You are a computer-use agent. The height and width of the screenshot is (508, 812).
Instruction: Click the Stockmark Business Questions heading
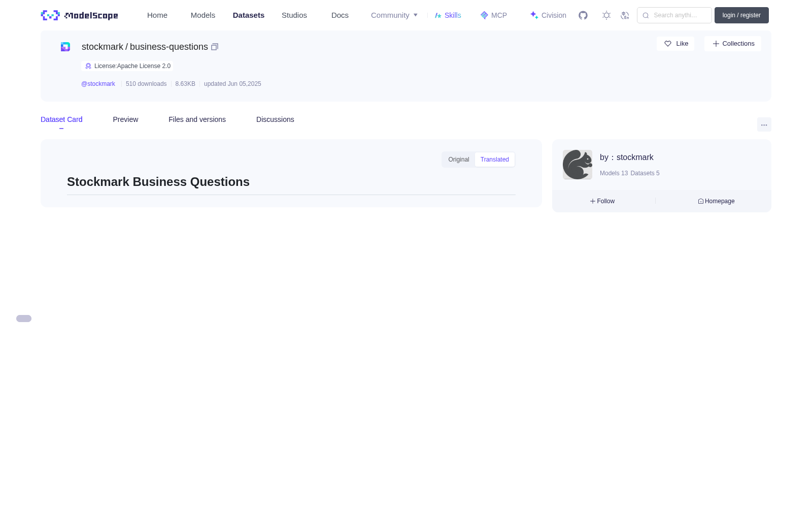158,182
